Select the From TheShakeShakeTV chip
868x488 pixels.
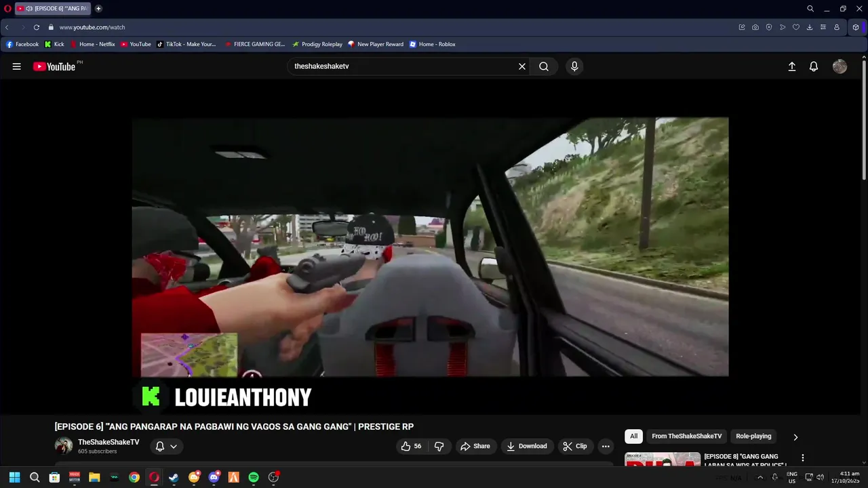(687, 436)
